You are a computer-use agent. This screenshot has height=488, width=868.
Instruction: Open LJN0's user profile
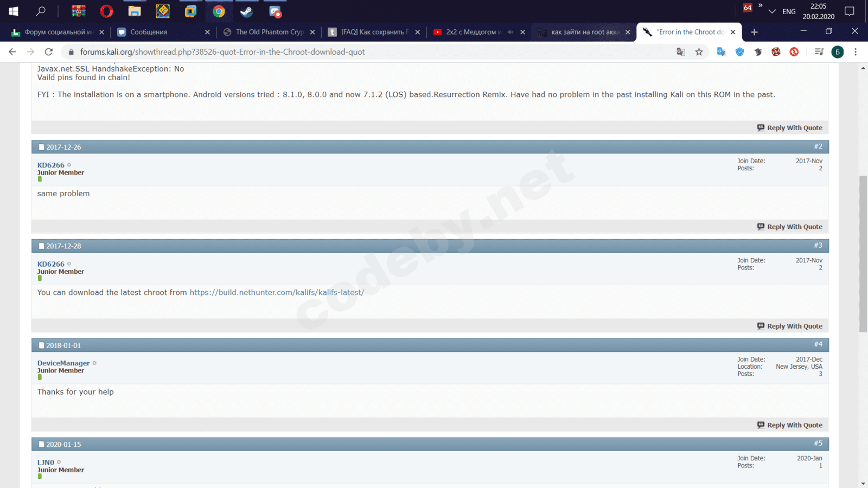pyautogui.click(x=46, y=463)
